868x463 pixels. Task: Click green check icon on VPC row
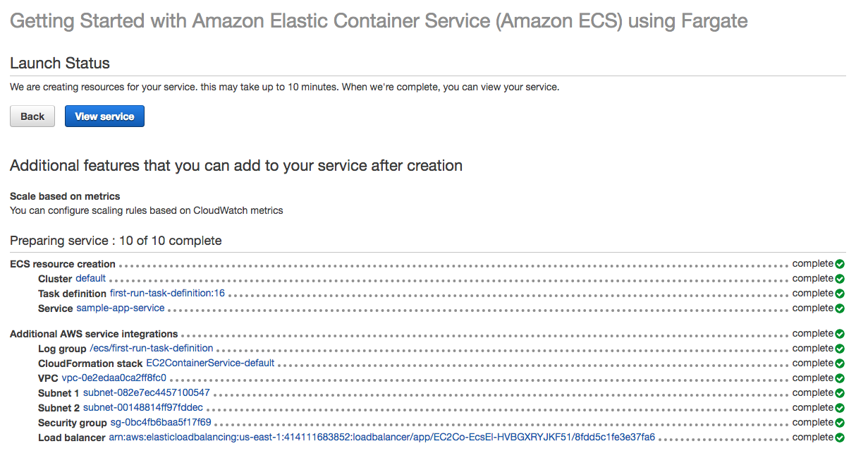click(x=840, y=378)
